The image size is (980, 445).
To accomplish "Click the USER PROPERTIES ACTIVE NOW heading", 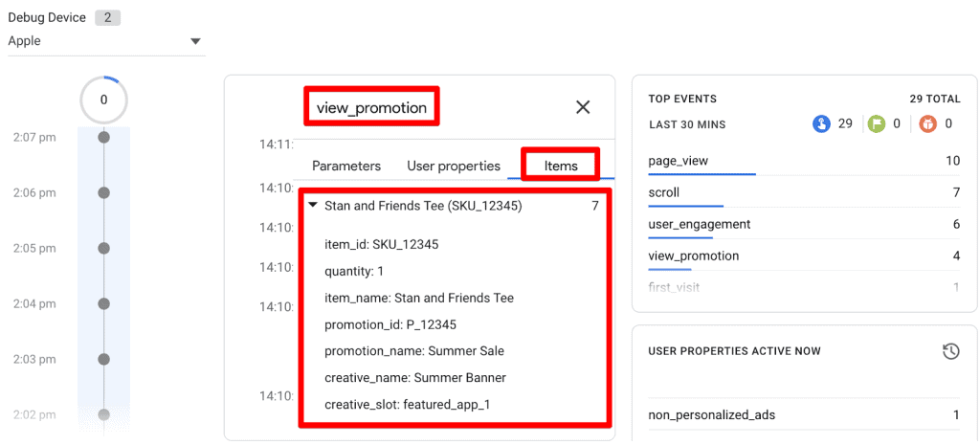I will point(734,351).
